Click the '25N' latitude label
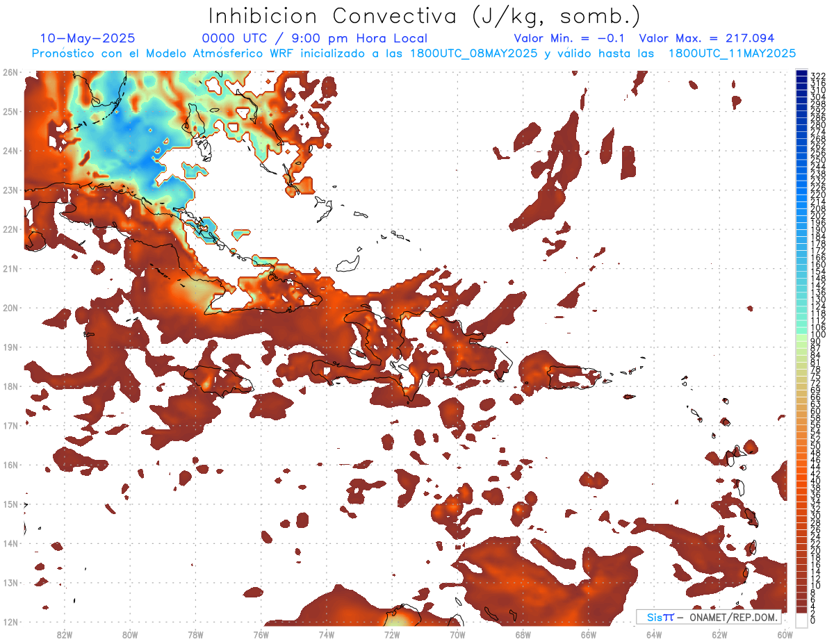834x644 pixels. point(10,111)
